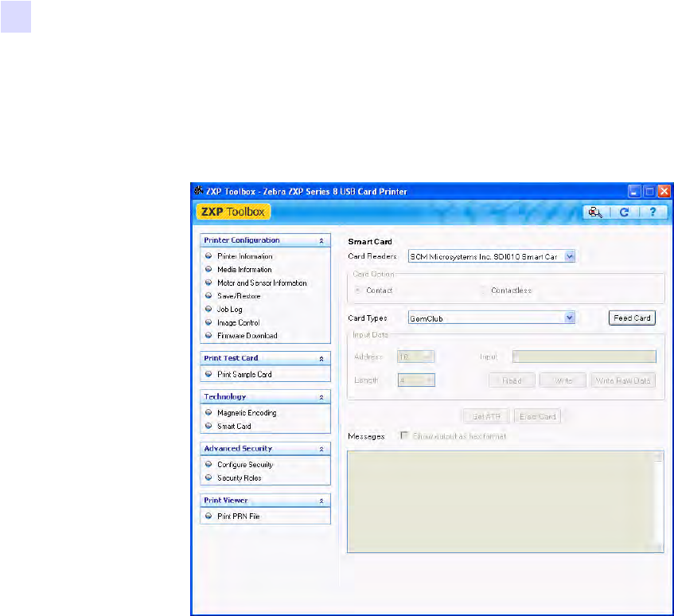Click bullet icon beside Media Information
The image size is (674, 616).
pos(209,269)
